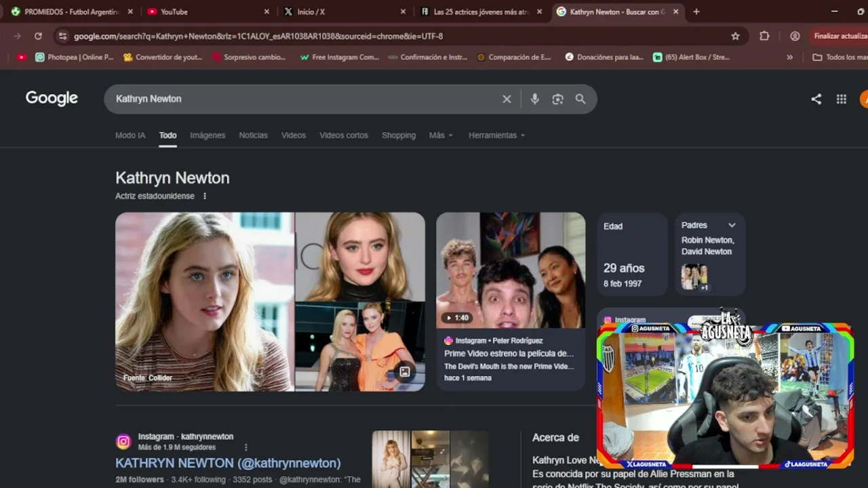This screenshot has width=868, height=488.
Task: Select the Modo IA search tab
Action: [130, 136]
